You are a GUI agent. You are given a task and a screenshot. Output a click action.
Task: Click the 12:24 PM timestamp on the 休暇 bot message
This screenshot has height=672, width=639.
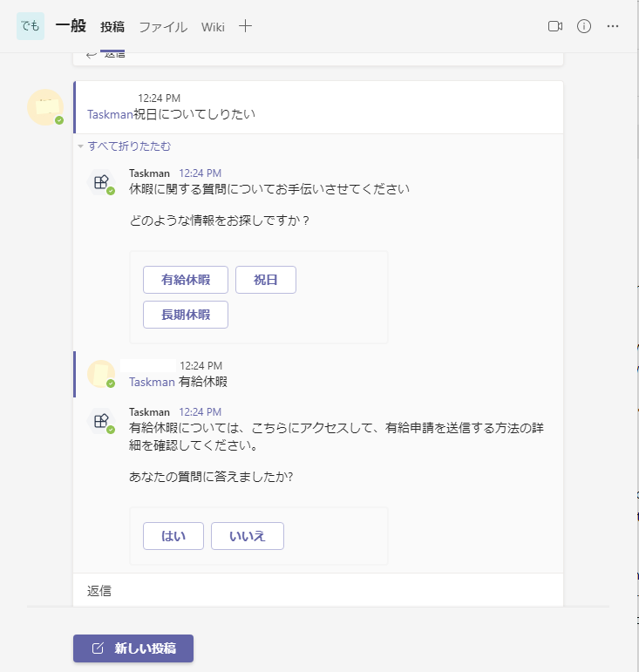(x=201, y=173)
